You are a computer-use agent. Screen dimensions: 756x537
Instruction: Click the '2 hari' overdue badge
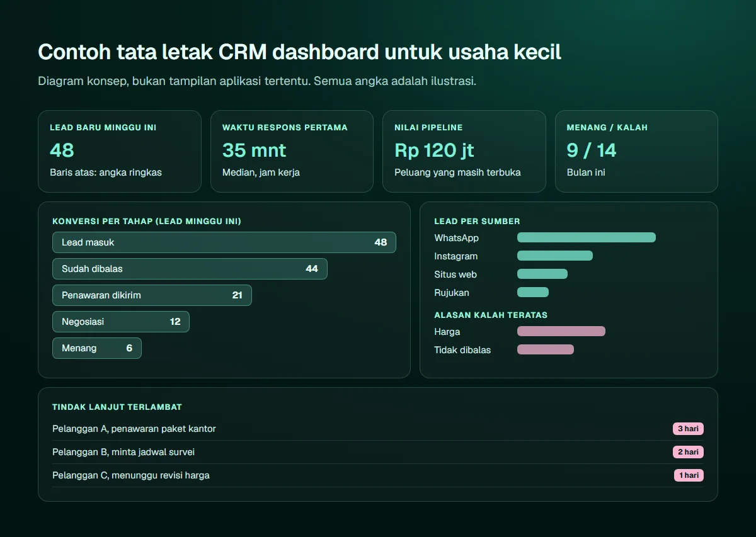pyautogui.click(x=688, y=452)
